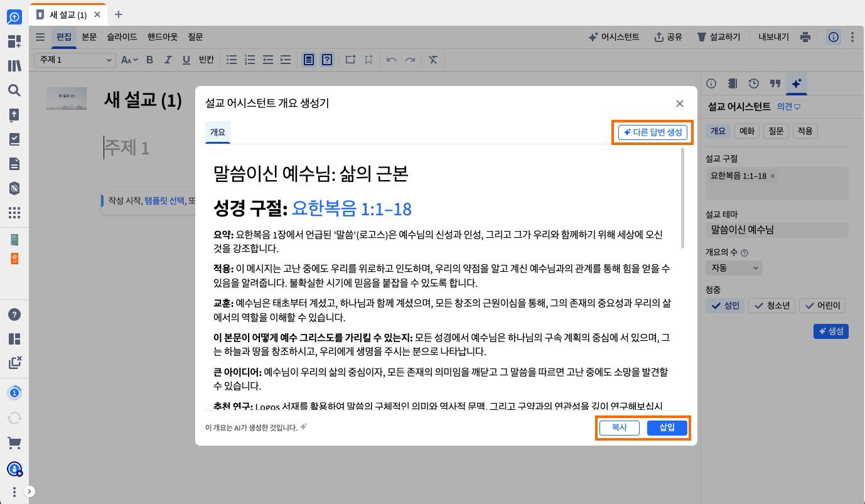Open the Layouts icon in sidebar
The height and width of the screenshot is (504, 865).
(x=14, y=339)
